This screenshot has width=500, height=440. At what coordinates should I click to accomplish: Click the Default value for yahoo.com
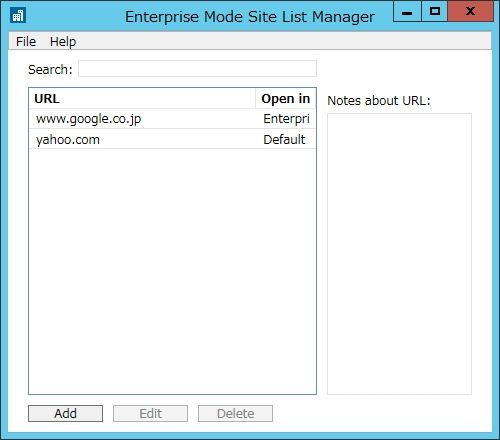pyautogui.click(x=284, y=139)
